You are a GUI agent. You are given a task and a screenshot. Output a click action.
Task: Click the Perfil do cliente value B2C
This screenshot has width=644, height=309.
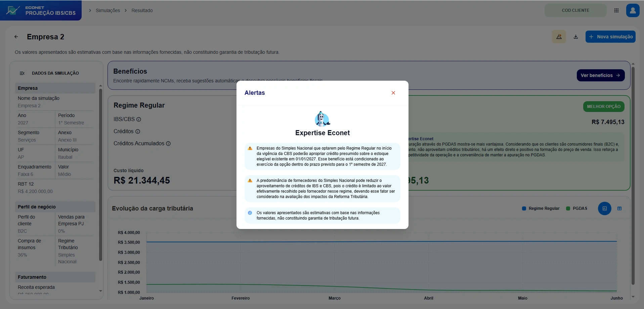(x=22, y=231)
